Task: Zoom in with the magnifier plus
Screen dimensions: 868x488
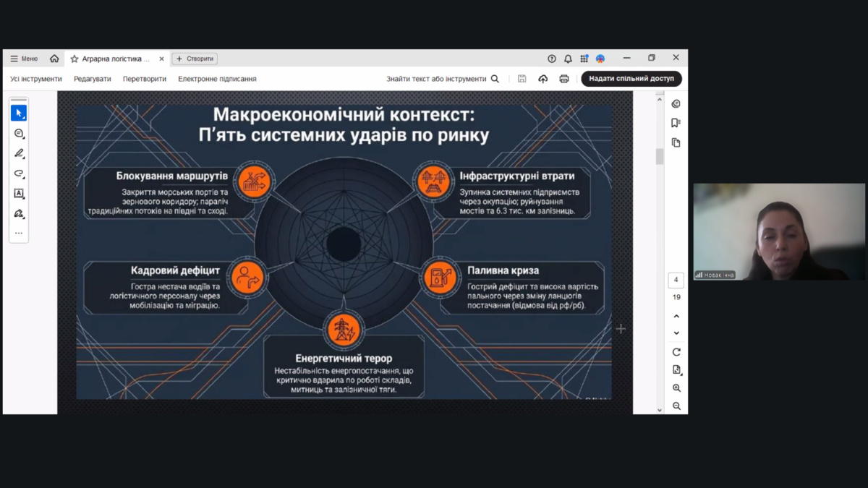Action: coord(676,388)
